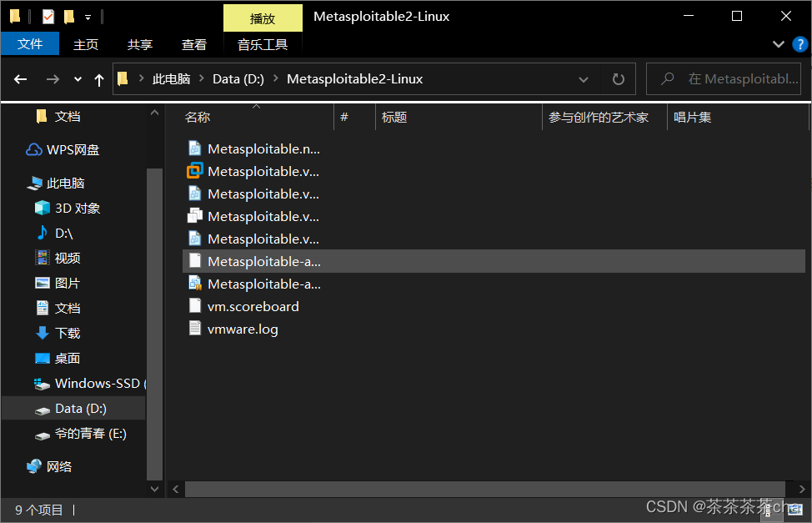Click the search box for Metasploitable folder
812x523 pixels.
724,78
